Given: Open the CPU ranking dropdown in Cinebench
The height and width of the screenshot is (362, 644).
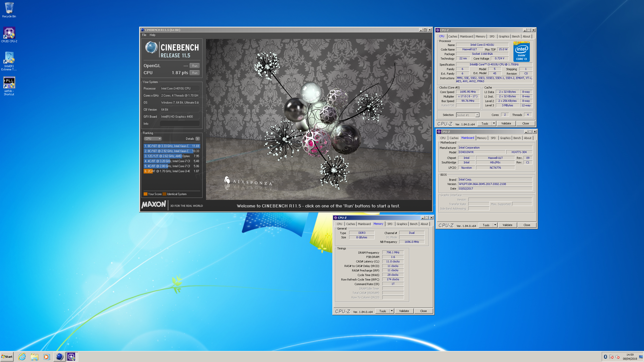Looking at the screenshot, I should pos(152,139).
